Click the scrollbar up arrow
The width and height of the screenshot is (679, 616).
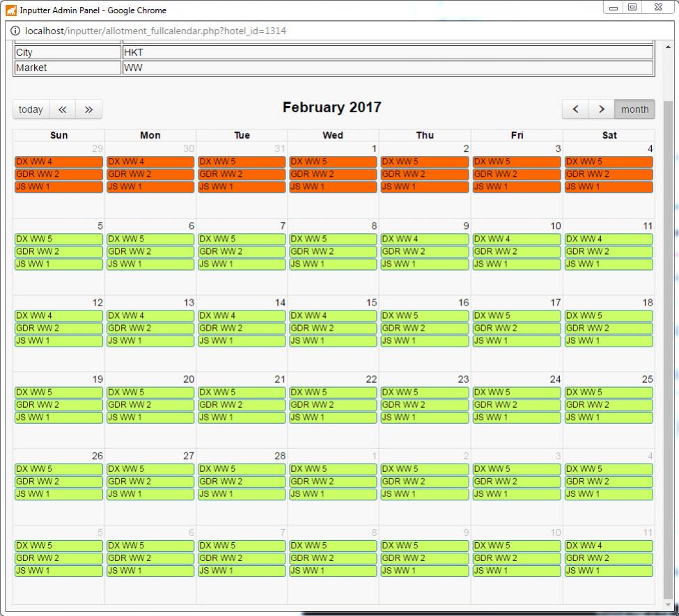tap(668, 47)
